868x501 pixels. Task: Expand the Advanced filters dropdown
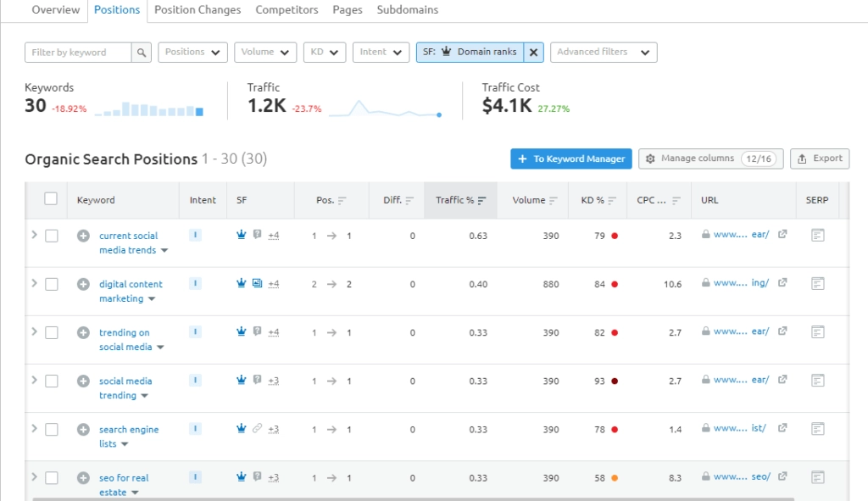[x=603, y=52]
